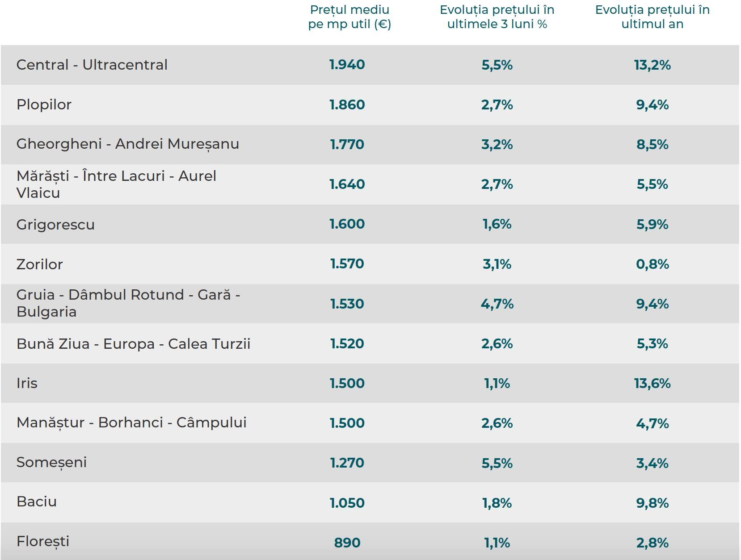Viewport: 741px width, 560px height.
Task: Click the Florești row label
Action: click(43, 541)
